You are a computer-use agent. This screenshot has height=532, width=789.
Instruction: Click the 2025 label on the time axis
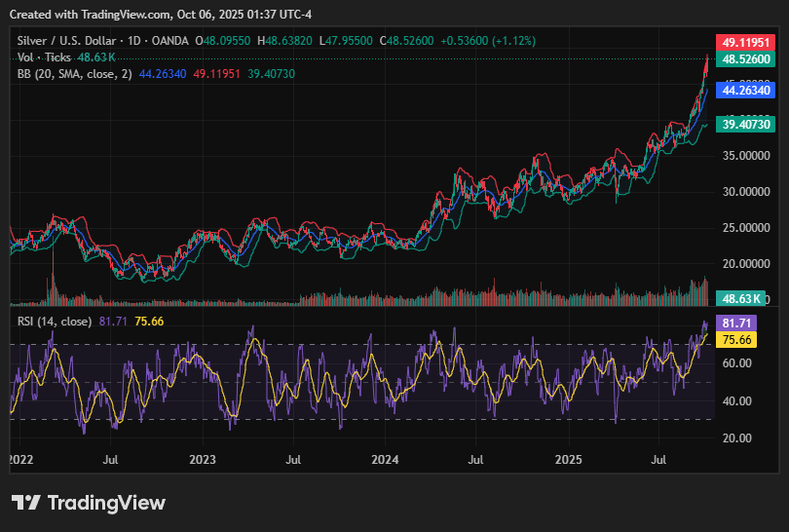point(568,457)
